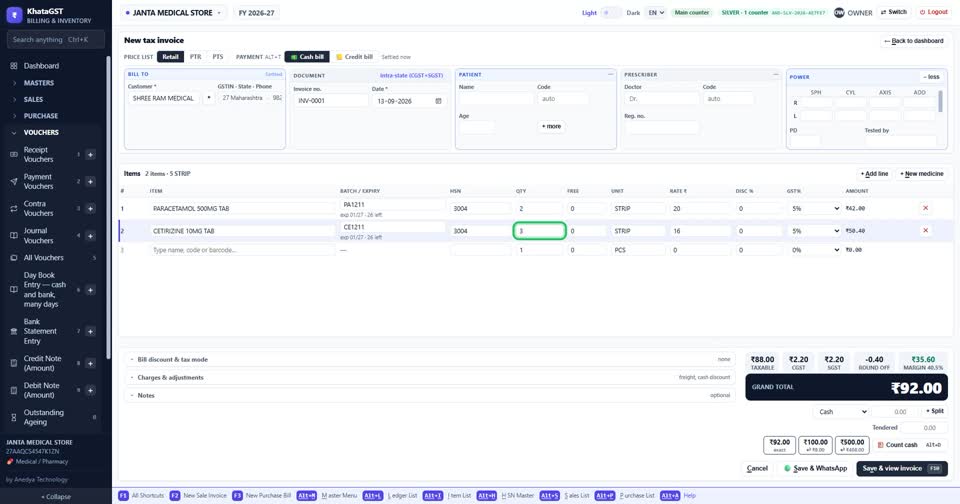Image resolution: width=960 pixels, height=504 pixels.
Task: Open Outstanding Ageing in the sidebar
Action: pos(43,417)
